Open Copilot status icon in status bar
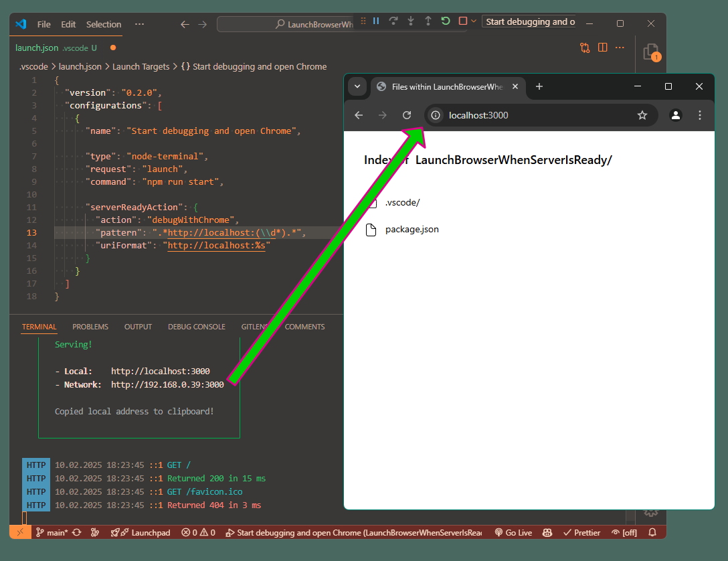This screenshot has width=728, height=561. point(547,532)
